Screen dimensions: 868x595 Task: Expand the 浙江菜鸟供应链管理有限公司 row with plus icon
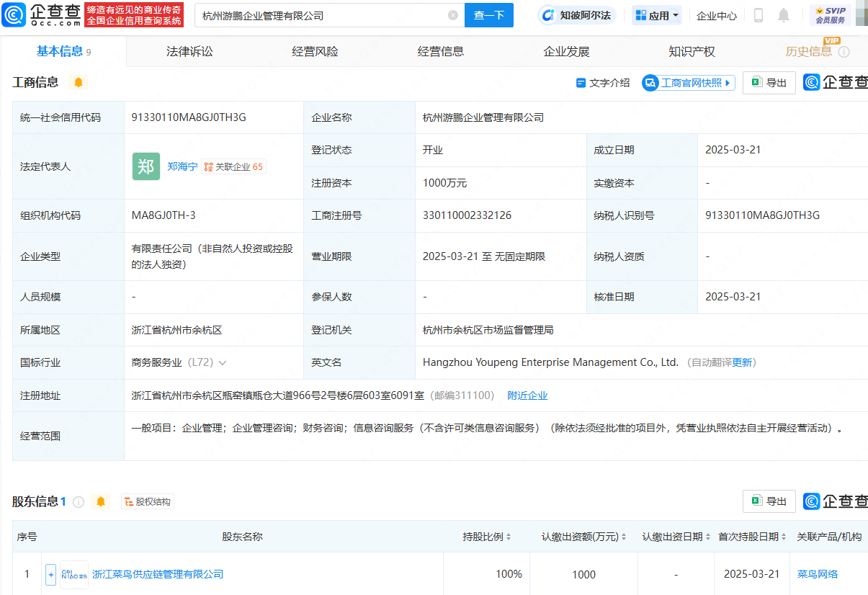50,575
